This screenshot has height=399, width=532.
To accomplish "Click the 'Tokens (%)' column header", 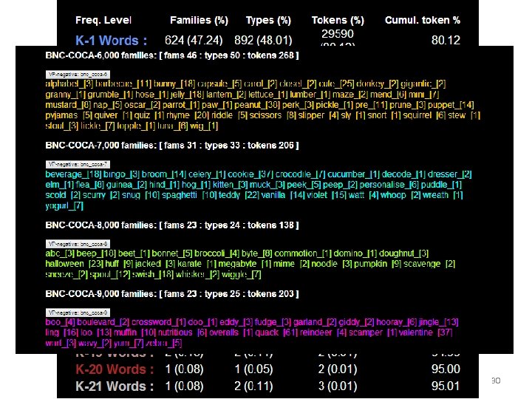I will tap(338, 21).
